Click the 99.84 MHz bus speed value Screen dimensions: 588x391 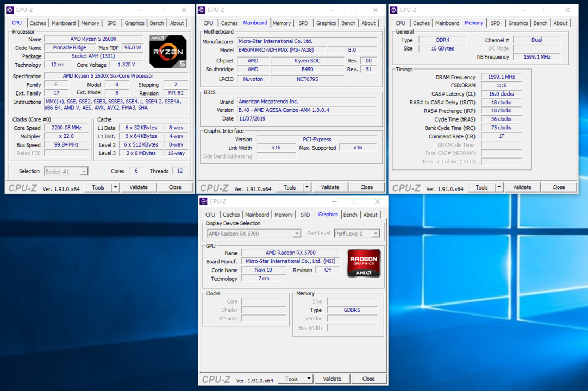(66, 144)
